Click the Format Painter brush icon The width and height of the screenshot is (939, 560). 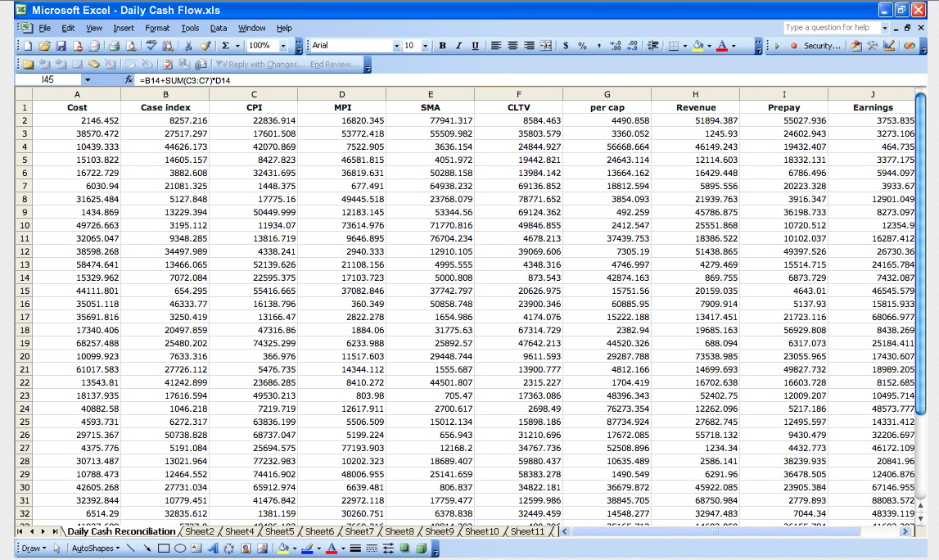coord(206,46)
